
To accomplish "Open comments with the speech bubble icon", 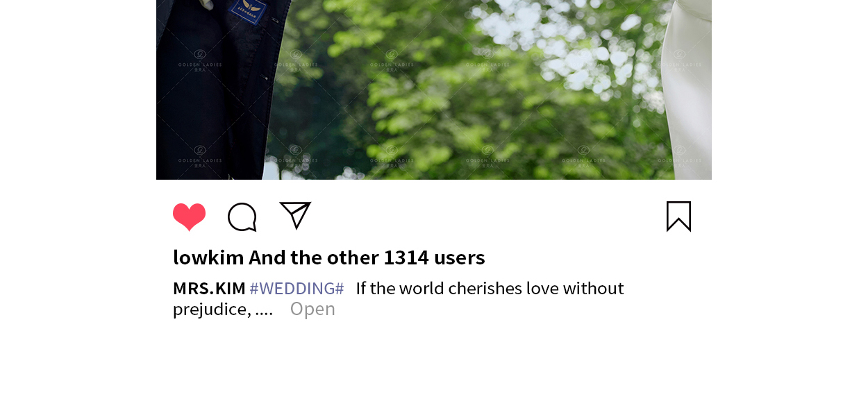I will (242, 217).
